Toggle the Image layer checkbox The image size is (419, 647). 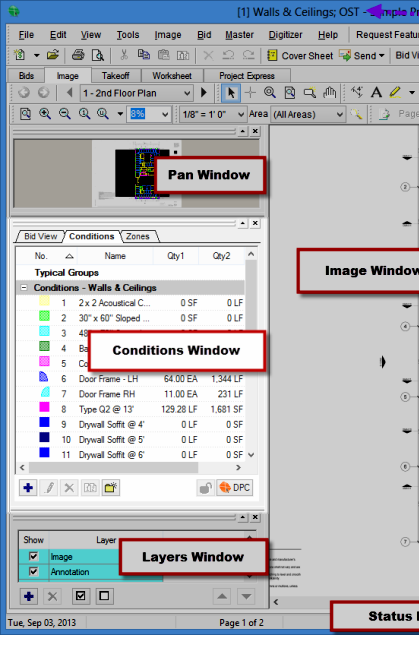(x=33, y=557)
